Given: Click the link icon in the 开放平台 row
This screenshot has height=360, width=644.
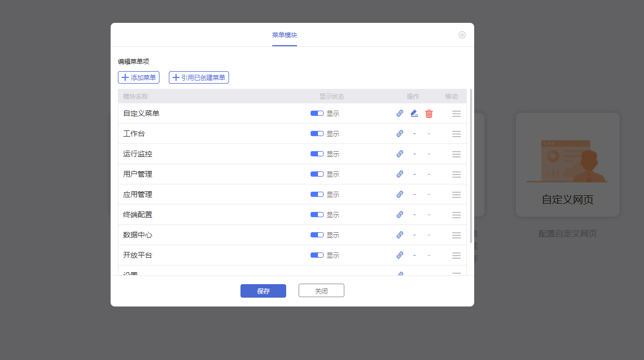Looking at the screenshot, I should tap(400, 255).
